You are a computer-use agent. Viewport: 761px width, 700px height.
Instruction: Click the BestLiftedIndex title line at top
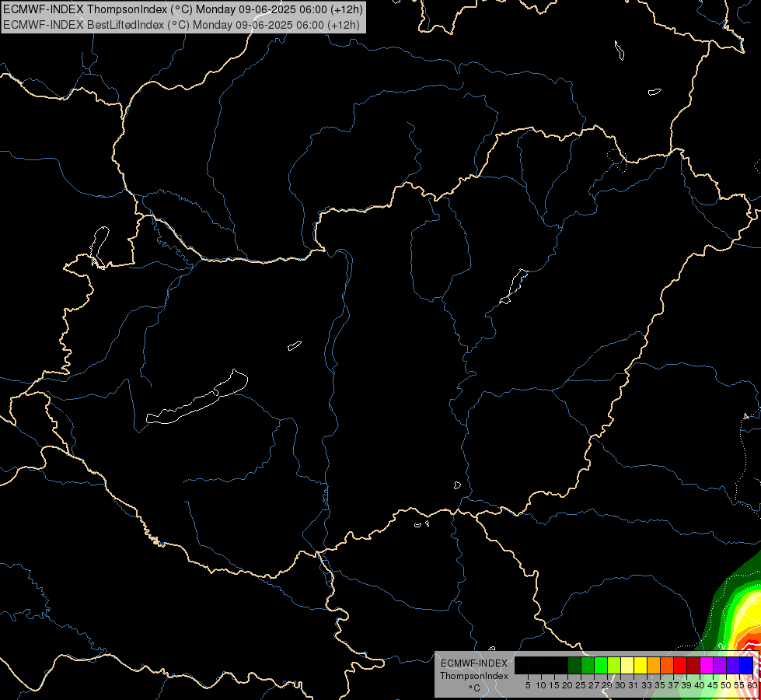coord(181,25)
